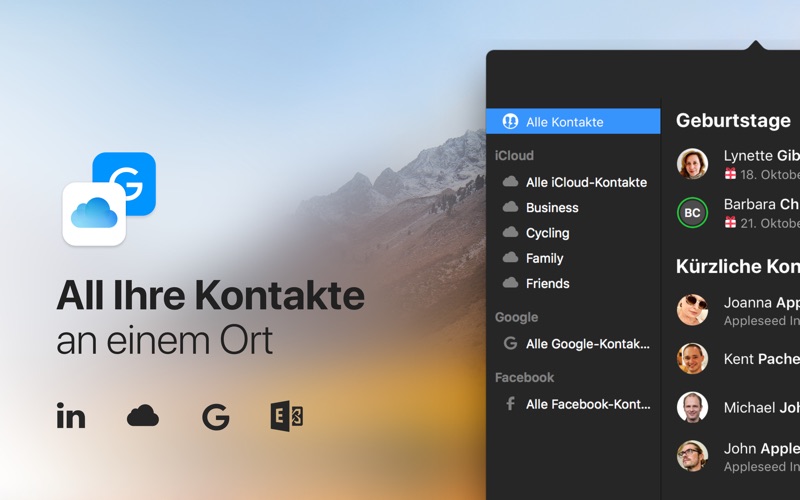Open Barbara's BC initials avatar

[692, 213]
